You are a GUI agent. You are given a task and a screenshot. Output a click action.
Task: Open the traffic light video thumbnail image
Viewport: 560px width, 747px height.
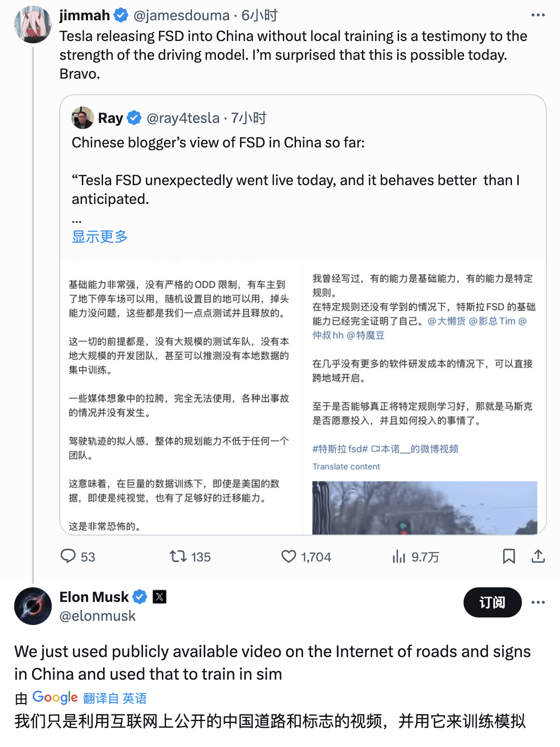coord(424,508)
